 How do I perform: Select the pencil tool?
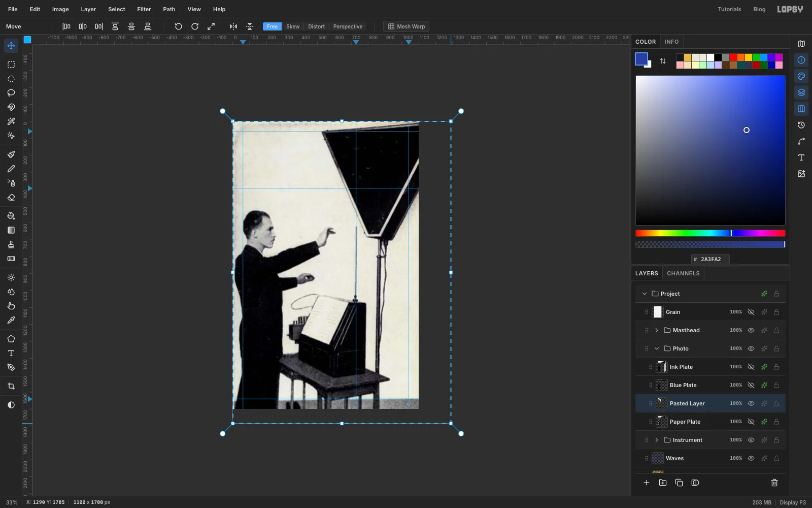(x=11, y=169)
